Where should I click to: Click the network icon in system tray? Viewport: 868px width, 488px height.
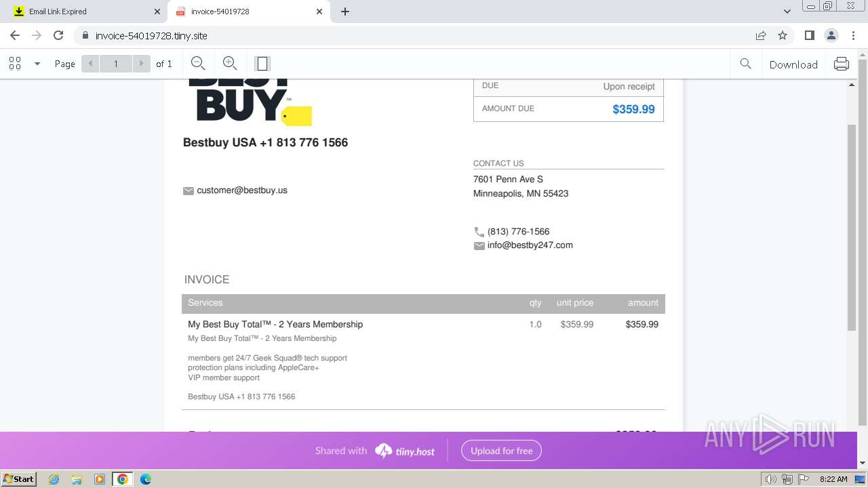pyautogui.click(x=787, y=479)
